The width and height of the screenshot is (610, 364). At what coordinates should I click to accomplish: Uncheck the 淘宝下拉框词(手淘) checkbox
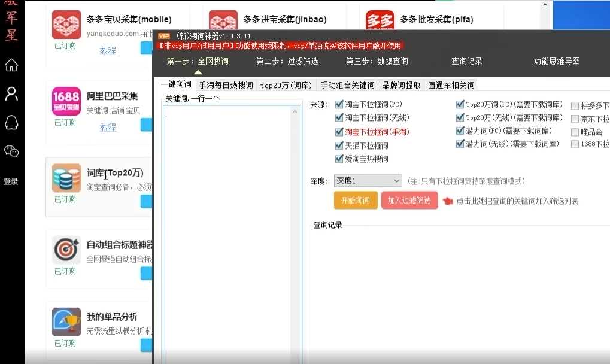339,132
